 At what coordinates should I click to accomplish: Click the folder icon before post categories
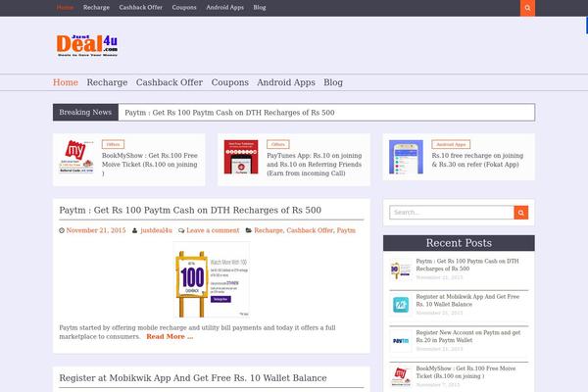(x=248, y=230)
